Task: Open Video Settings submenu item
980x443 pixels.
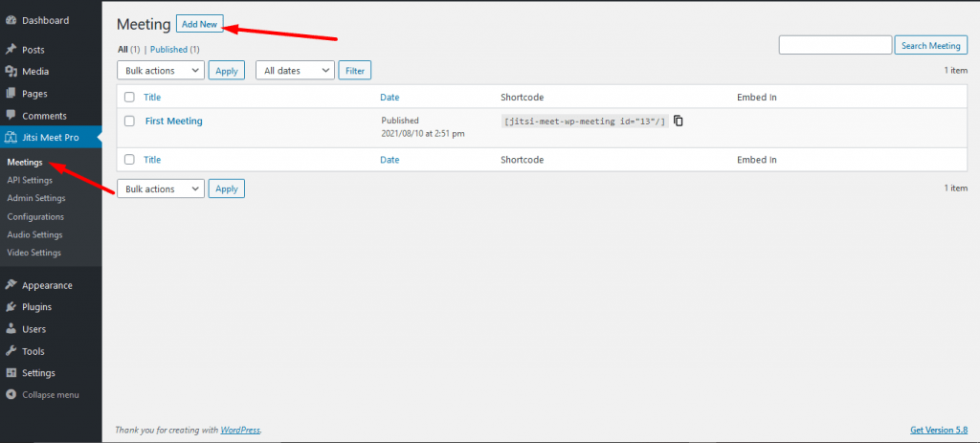Action: tap(34, 253)
